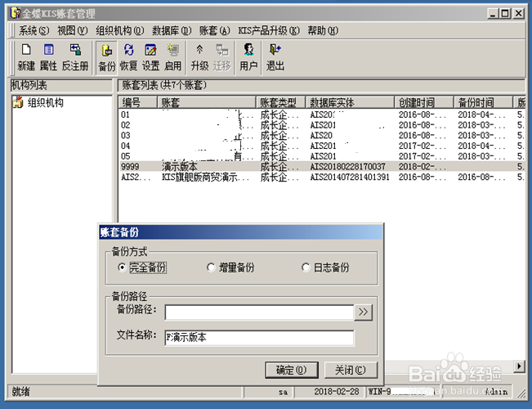Open 组织机构(O) menu
532x409 pixels.
[x=120, y=30]
